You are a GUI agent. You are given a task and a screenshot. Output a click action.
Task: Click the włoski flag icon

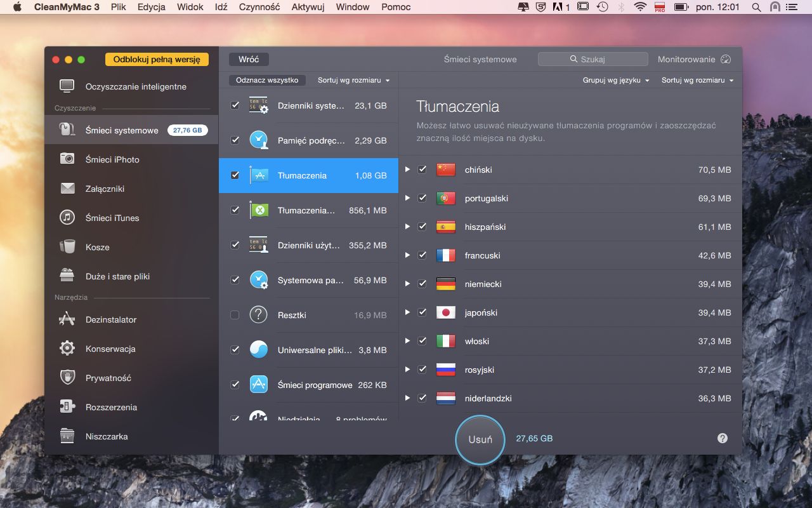(446, 341)
